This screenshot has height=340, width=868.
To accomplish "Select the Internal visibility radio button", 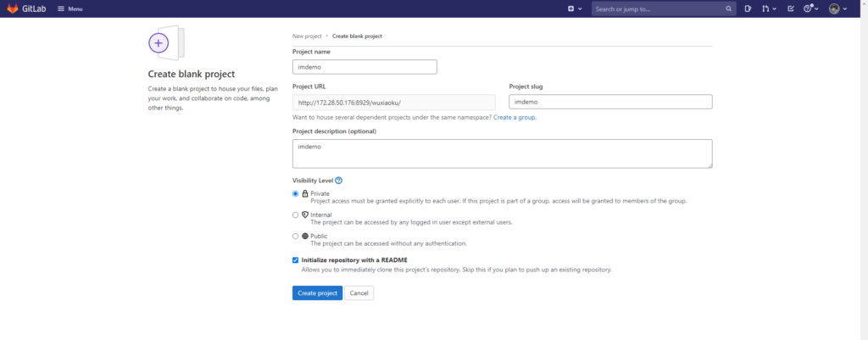I will tap(296, 215).
